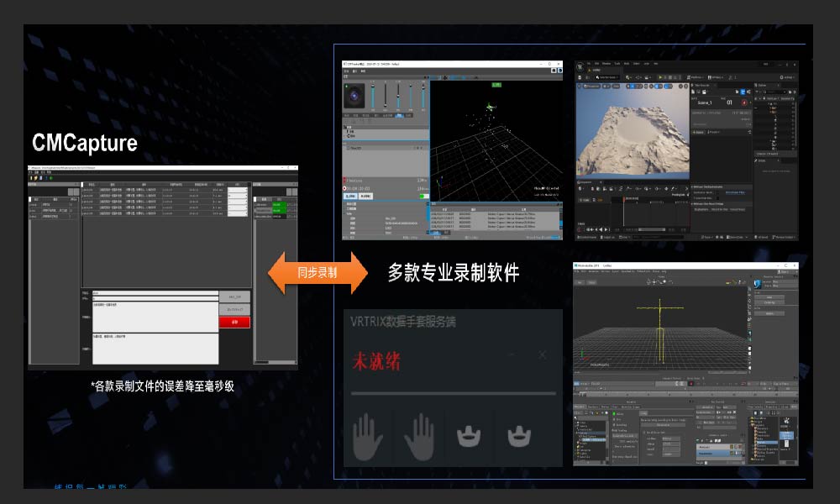Click the orange 同步录制 arrow

click(x=318, y=273)
